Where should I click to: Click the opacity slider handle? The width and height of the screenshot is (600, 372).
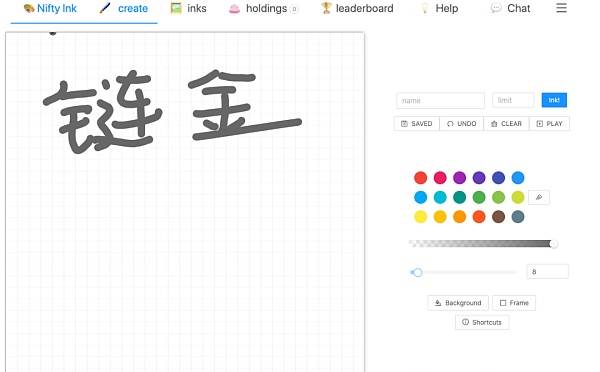553,244
